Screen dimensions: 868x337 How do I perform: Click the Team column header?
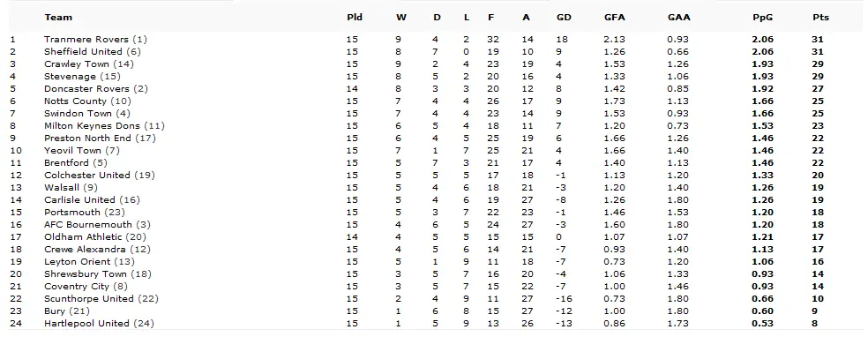tap(58, 17)
